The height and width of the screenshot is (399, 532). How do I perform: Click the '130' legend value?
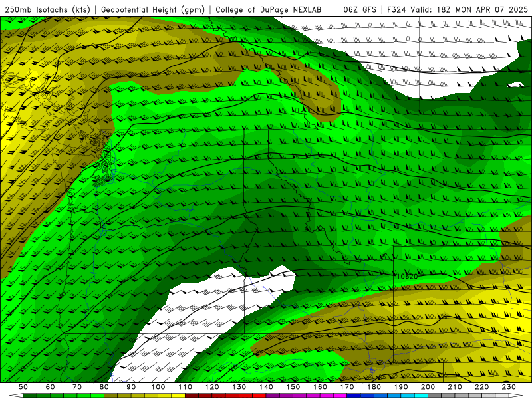click(x=239, y=387)
